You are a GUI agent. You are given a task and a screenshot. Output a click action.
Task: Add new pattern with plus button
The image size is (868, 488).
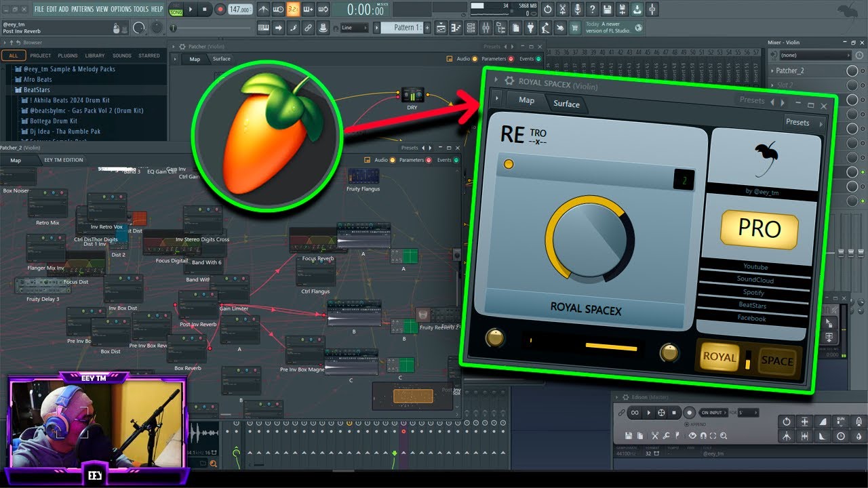pyautogui.click(x=427, y=28)
